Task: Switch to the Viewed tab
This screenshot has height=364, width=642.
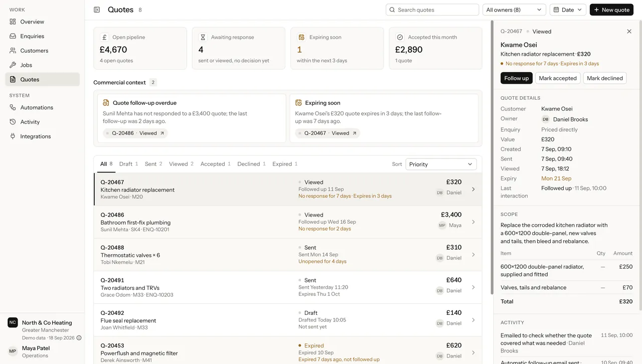Action: click(x=182, y=164)
